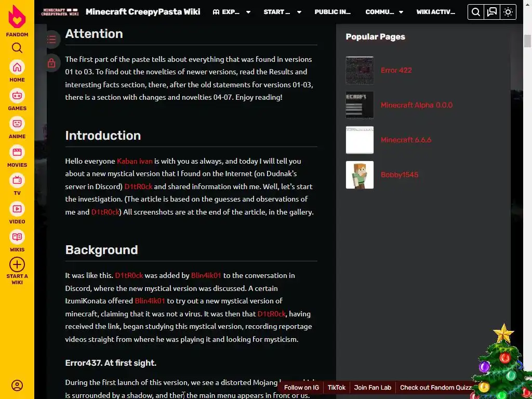The width and height of the screenshot is (532, 399).
Task: Click the Check out Fandom Quizzes button
Action: click(436, 388)
